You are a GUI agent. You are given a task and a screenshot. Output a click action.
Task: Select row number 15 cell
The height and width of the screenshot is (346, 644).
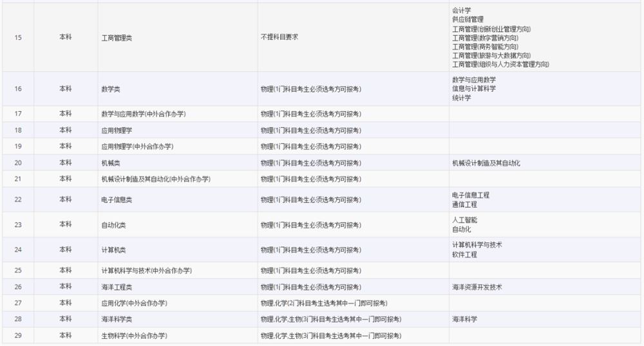tap(18, 38)
